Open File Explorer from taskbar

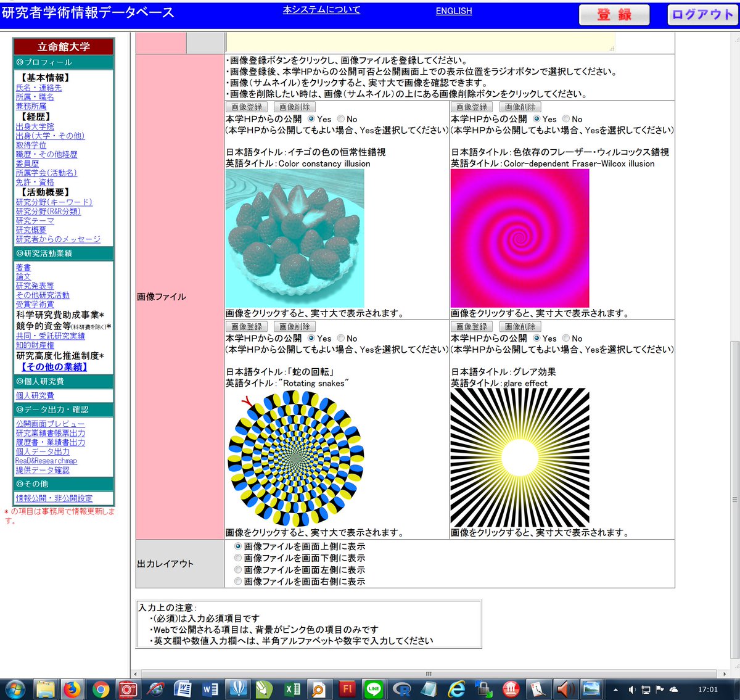[x=46, y=689]
